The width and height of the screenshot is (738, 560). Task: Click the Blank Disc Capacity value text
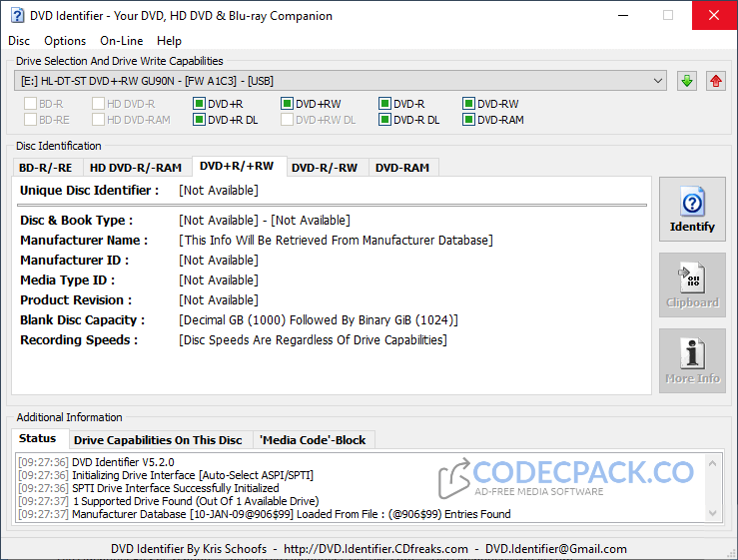point(319,320)
